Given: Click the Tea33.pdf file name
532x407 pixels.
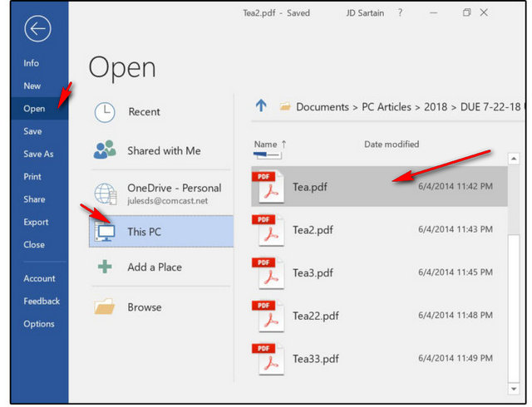Looking at the screenshot, I should click(x=316, y=359).
